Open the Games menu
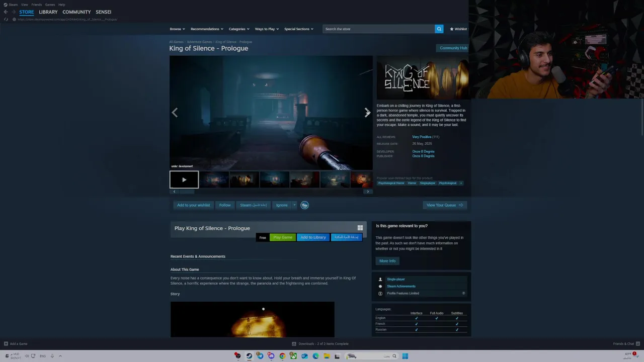Image resolution: width=644 pixels, height=362 pixels. (50, 5)
